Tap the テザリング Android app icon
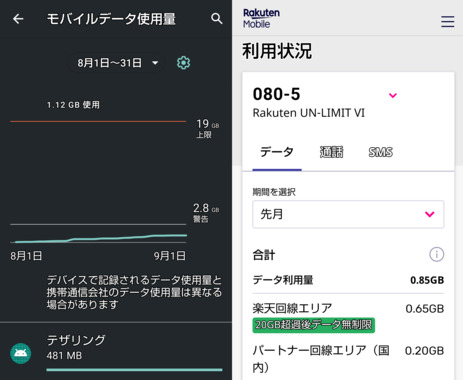Viewport: 463px width, 380px height. click(21, 353)
